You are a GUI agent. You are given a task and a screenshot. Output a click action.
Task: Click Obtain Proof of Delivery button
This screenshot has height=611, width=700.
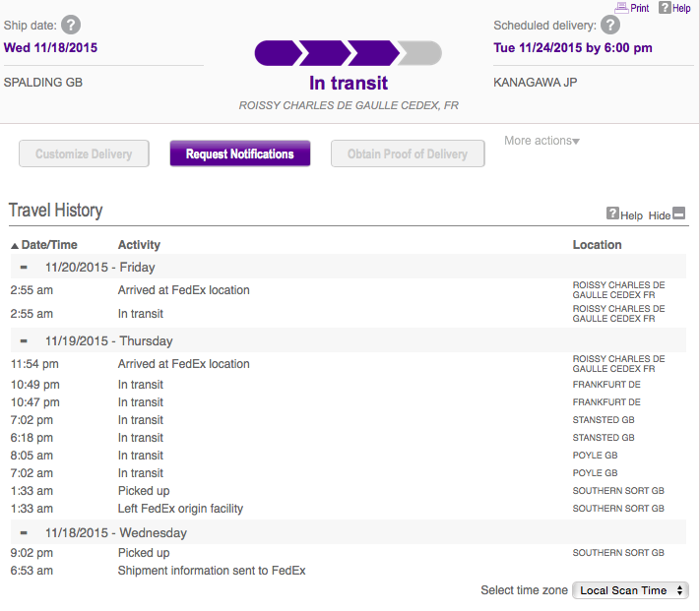click(x=408, y=153)
